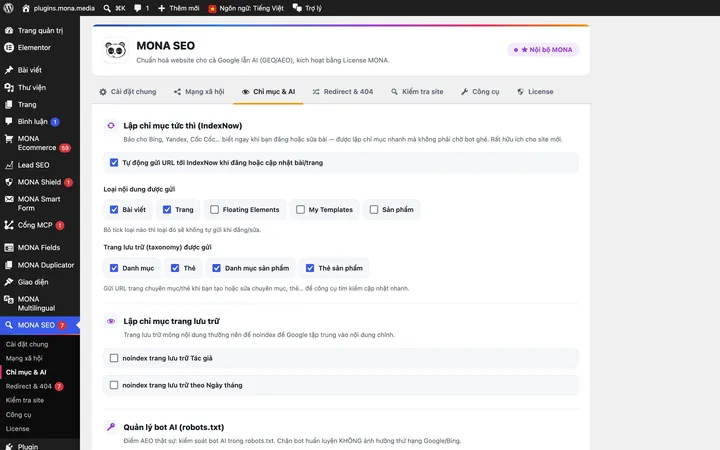Open the plugins.mona.media home icon
The height and width of the screenshot is (450, 720).
pos(26,8)
